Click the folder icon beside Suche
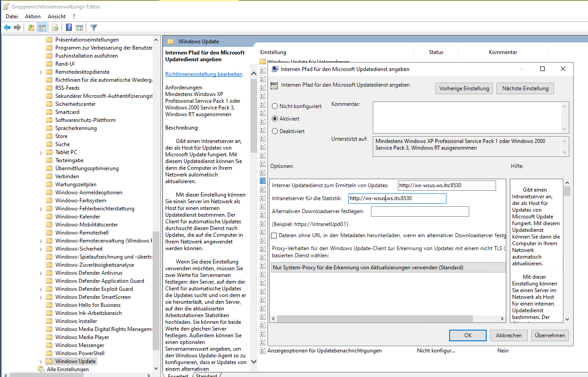588x377 pixels. 50,144
